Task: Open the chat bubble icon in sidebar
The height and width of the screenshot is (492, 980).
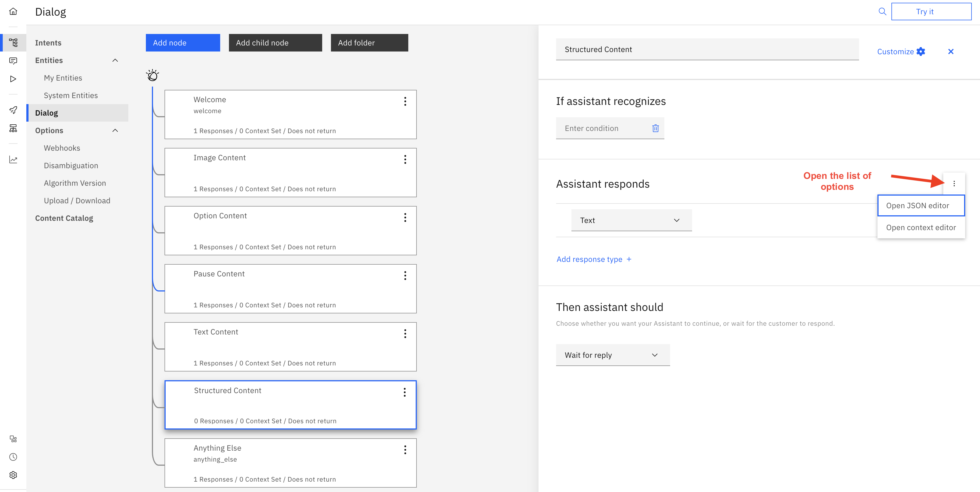Action: click(x=13, y=61)
